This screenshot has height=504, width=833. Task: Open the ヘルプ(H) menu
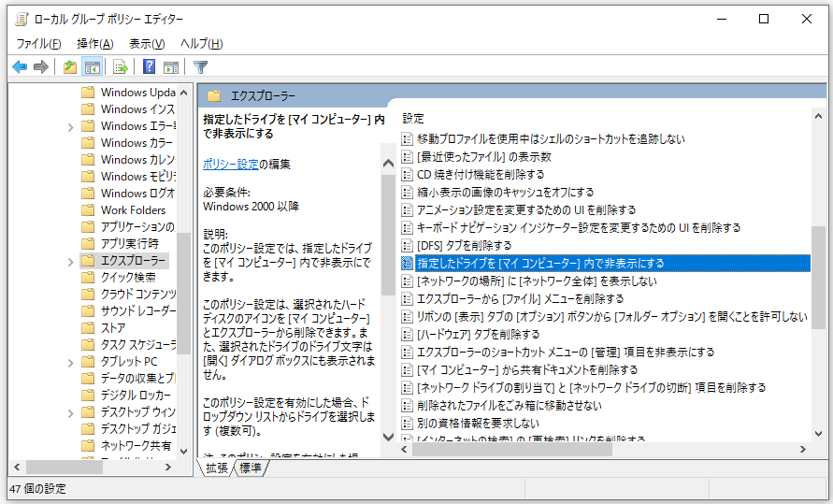point(201,44)
